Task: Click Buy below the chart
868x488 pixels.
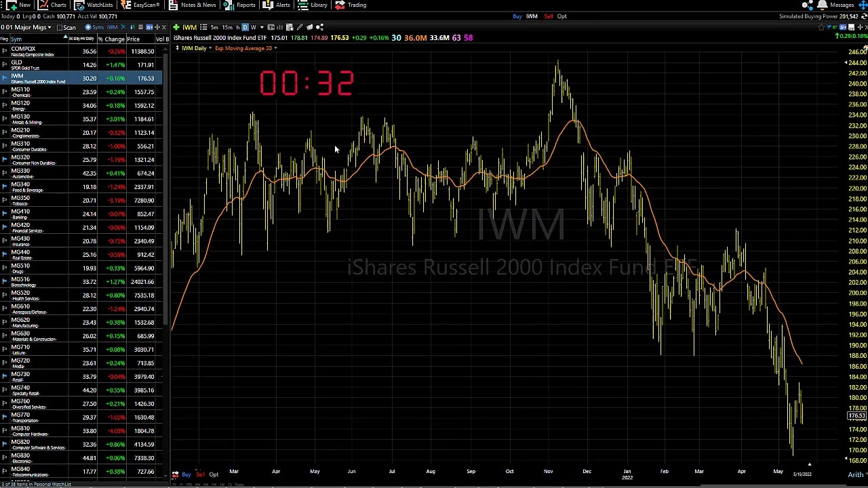Action: pyautogui.click(x=186, y=474)
